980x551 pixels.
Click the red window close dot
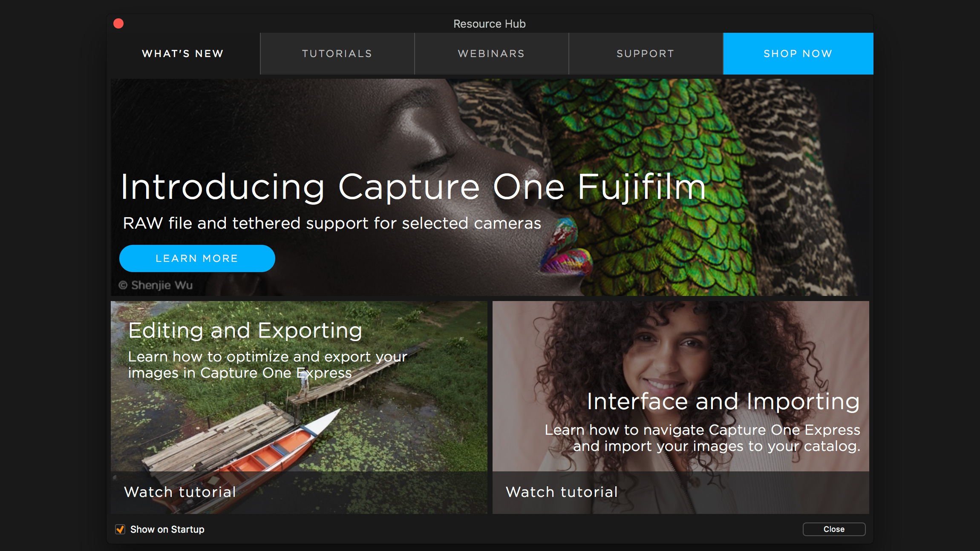[x=118, y=23]
